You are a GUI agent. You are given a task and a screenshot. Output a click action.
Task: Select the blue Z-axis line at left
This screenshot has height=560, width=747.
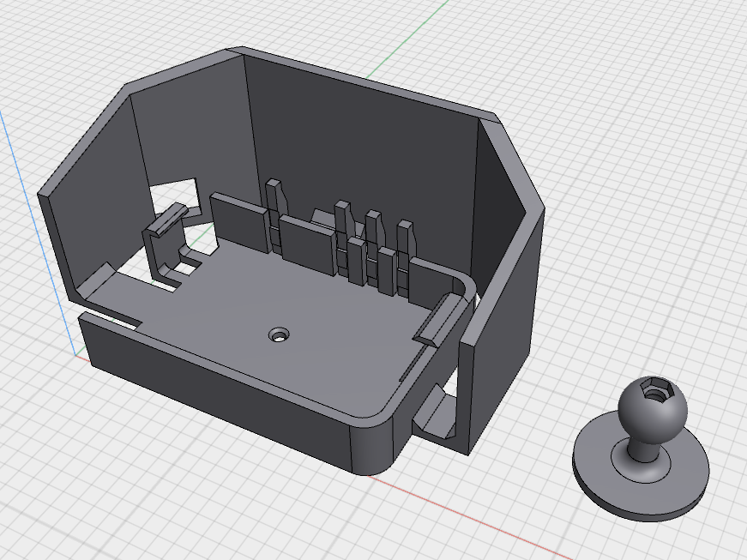click(36, 229)
